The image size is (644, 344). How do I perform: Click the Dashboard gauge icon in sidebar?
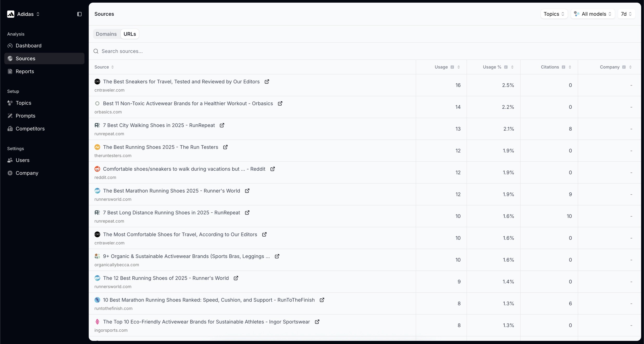point(10,46)
